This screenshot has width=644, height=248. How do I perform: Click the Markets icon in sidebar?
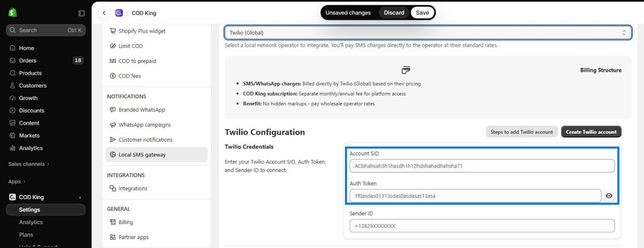[12, 135]
